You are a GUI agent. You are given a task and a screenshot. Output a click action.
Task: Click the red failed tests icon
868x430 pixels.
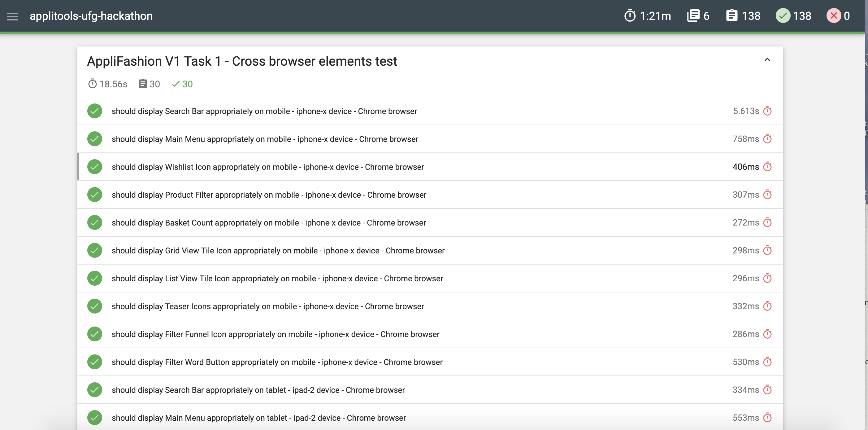[x=833, y=16]
